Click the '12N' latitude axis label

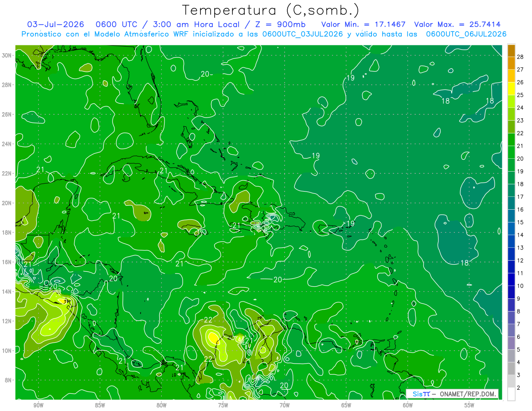coord(7,321)
